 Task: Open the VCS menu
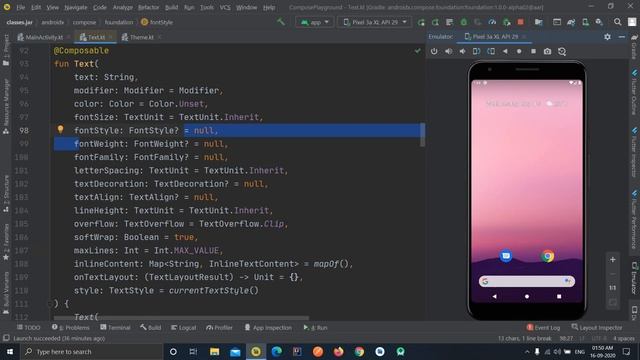tap(225, 7)
